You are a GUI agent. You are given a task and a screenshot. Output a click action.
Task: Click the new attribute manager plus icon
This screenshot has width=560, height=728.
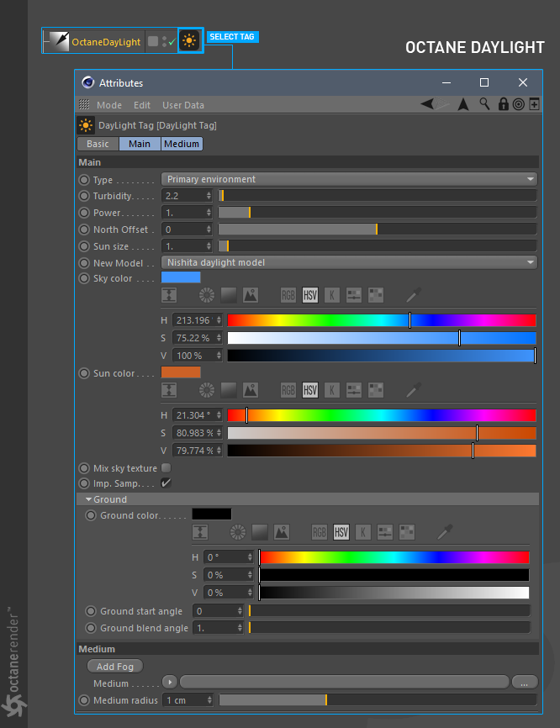534,104
